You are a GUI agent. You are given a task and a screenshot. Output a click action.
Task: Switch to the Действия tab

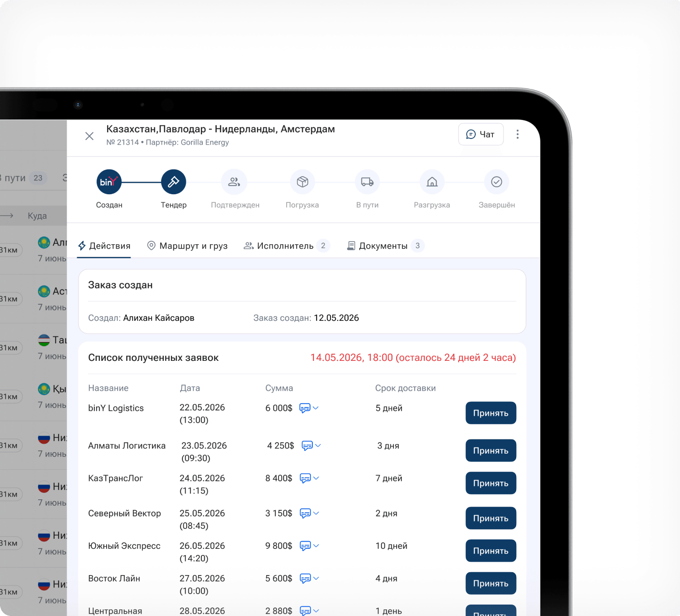(x=104, y=246)
